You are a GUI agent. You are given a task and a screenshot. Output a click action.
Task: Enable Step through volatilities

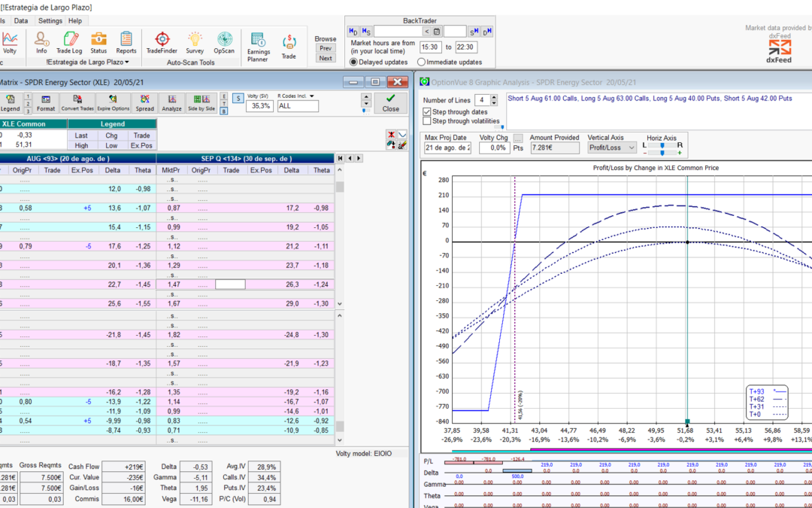tap(427, 121)
